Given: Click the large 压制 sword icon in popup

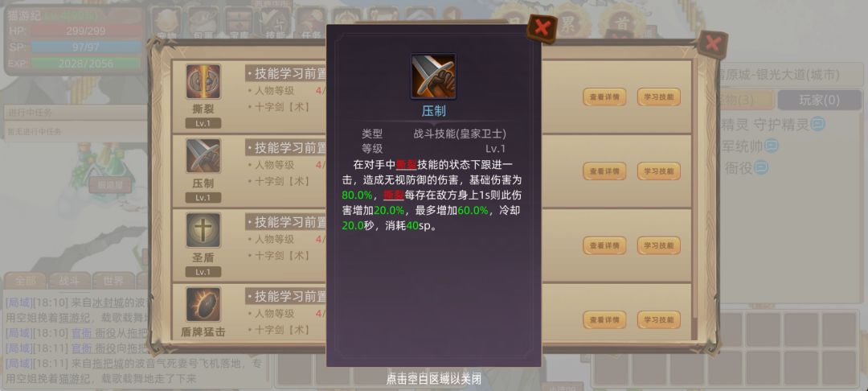Looking at the screenshot, I should pyautogui.click(x=433, y=77).
